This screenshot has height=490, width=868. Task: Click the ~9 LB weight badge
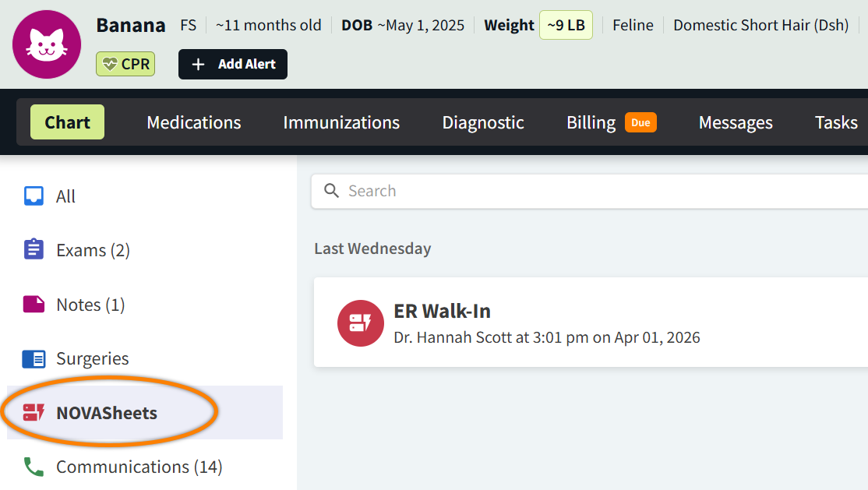(x=566, y=25)
